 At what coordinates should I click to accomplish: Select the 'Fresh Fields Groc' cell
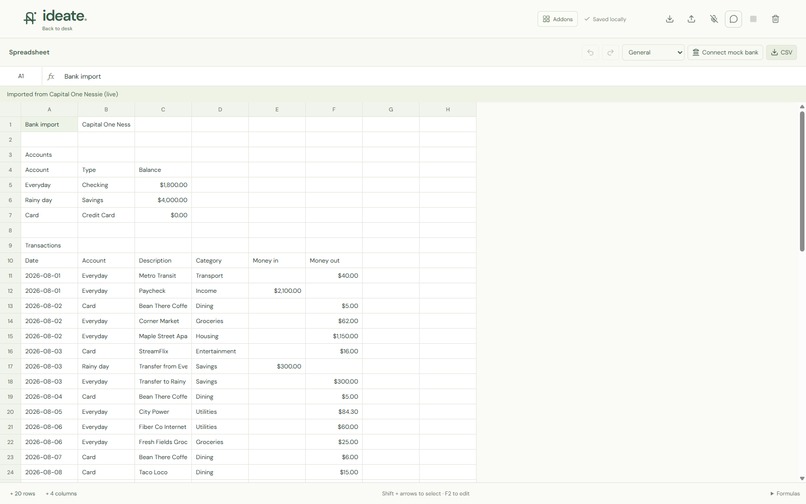click(x=163, y=442)
